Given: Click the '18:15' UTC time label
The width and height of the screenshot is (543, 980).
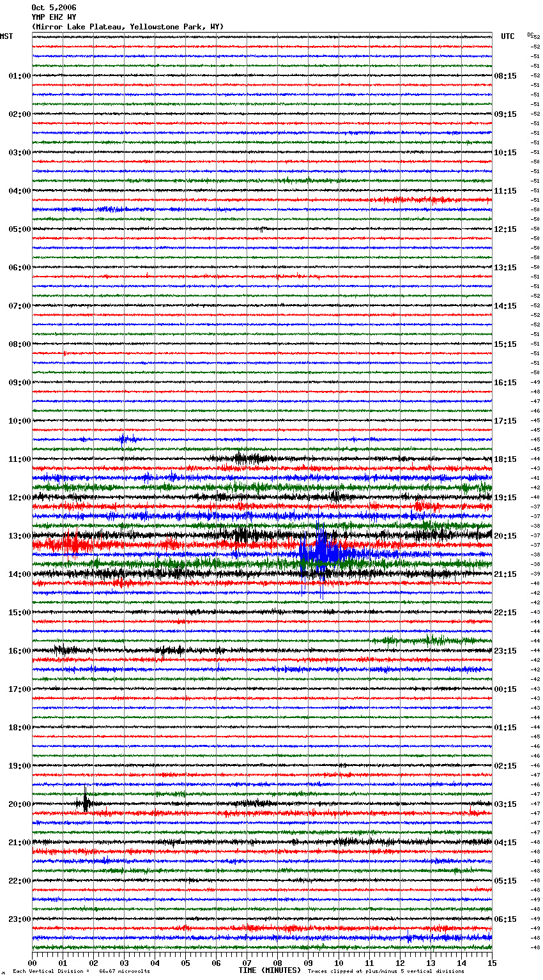Looking at the screenshot, I should point(505,459).
